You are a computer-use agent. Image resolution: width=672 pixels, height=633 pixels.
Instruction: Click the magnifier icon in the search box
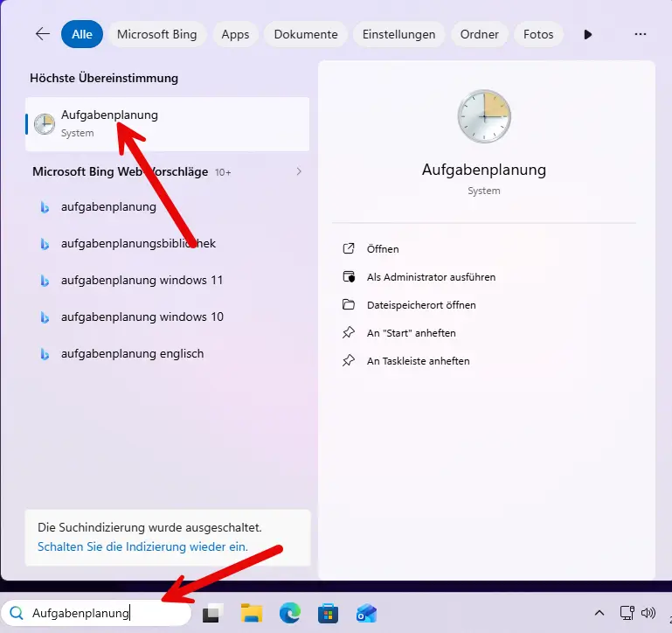[x=17, y=613]
